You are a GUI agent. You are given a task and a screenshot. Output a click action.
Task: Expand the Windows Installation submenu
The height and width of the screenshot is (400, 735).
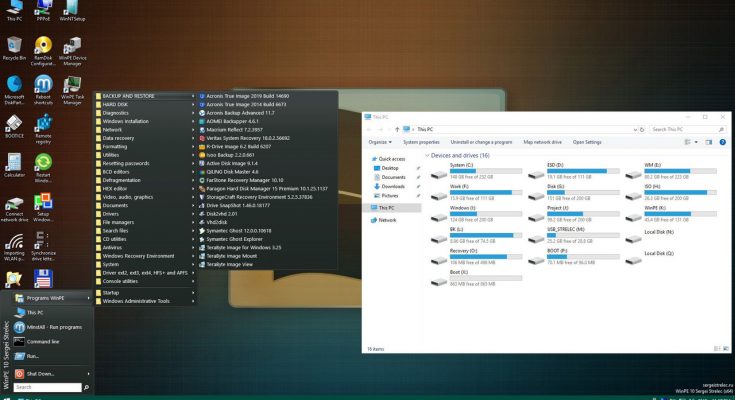click(145, 121)
